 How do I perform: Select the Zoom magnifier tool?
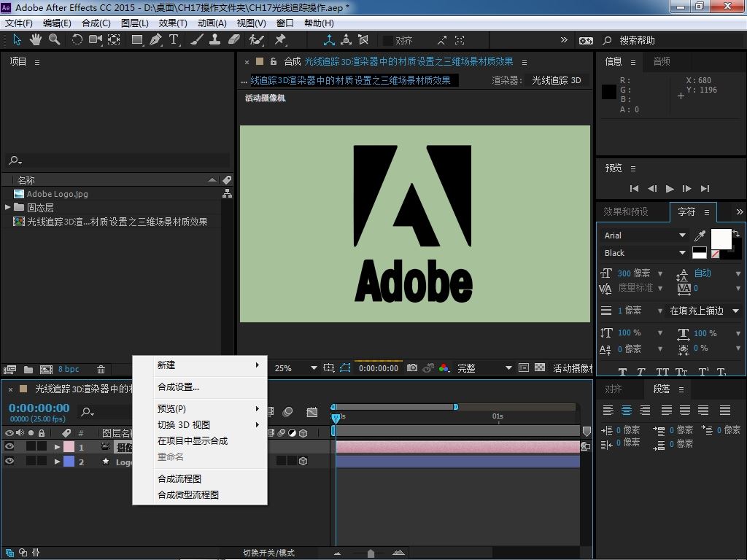(55, 40)
